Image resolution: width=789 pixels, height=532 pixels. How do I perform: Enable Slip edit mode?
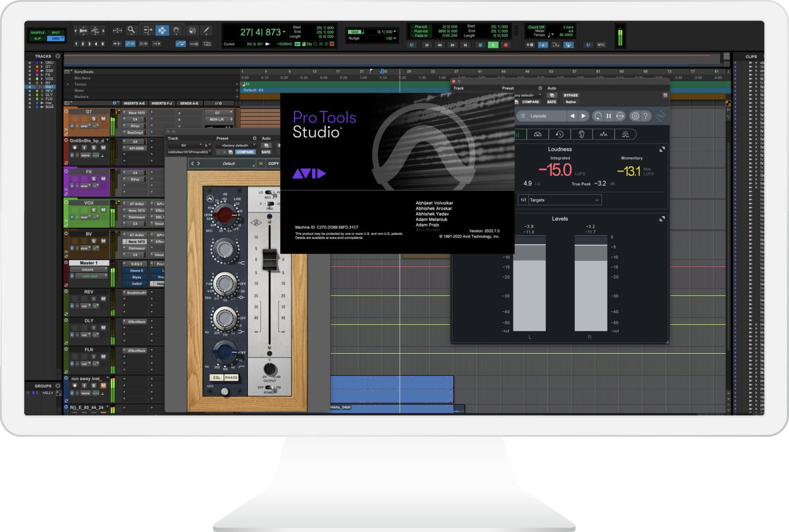coord(38,38)
